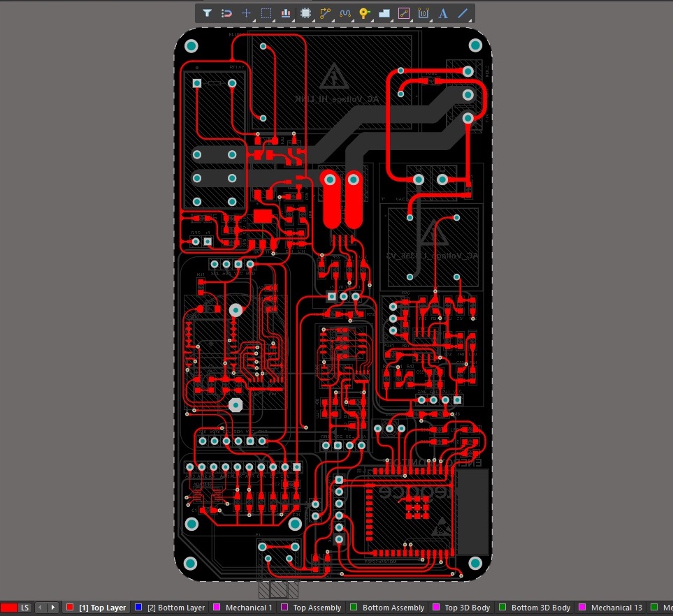
Task: Select the place polygon pour tool
Action: pyautogui.click(x=384, y=13)
